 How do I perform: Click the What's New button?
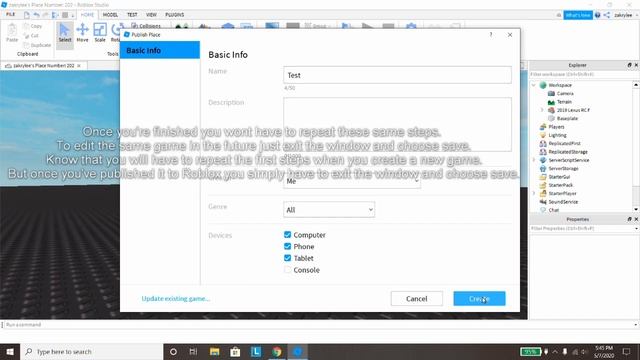point(578,15)
